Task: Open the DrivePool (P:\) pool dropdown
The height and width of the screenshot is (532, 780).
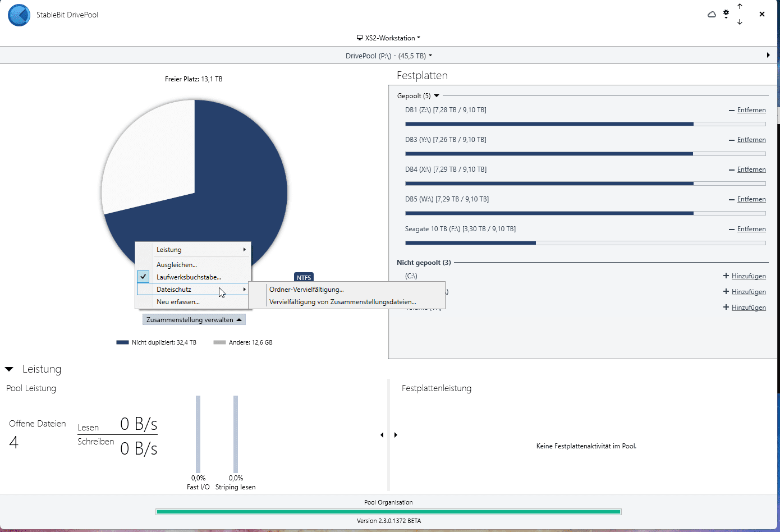Action: coord(389,56)
